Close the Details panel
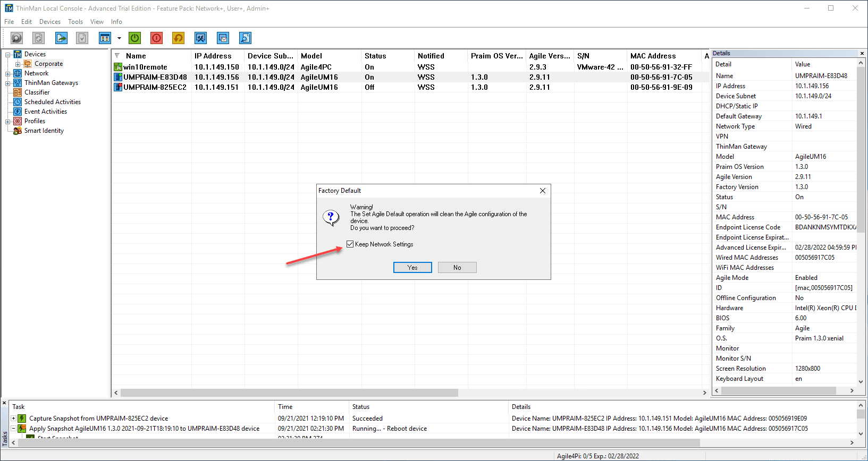 pos(862,54)
